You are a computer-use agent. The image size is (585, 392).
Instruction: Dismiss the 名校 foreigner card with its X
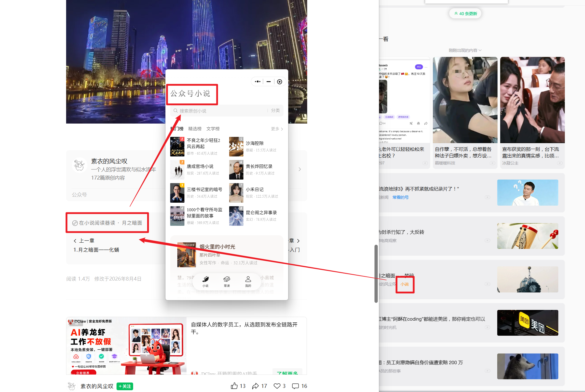[425, 163]
